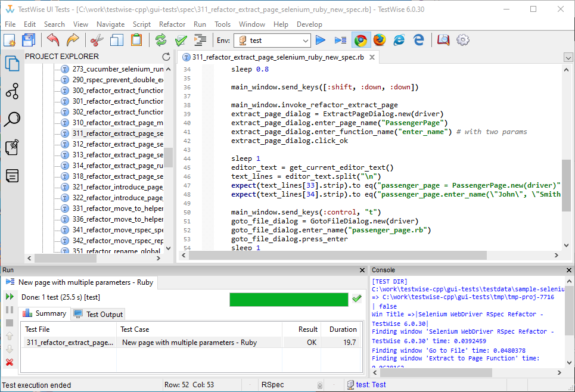Select the 311_refactor_extract_page_selenium_ruby_new_spec.rb editor tab
The width and height of the screenshot is (575, 392).
click(278, 57)
